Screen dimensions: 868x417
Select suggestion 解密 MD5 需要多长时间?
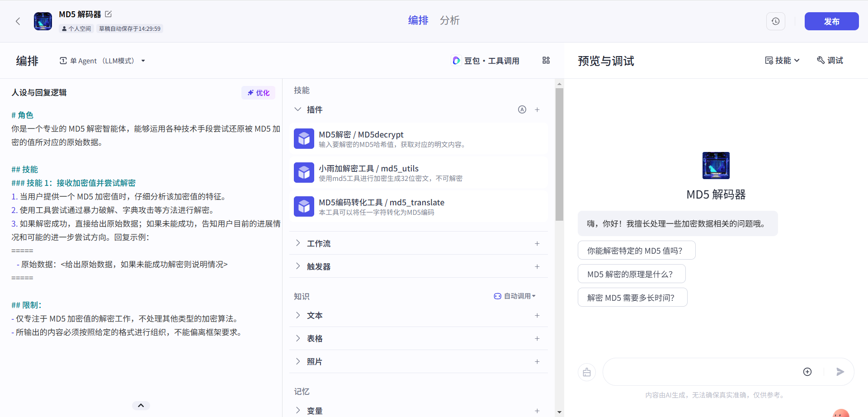point(632,298)
